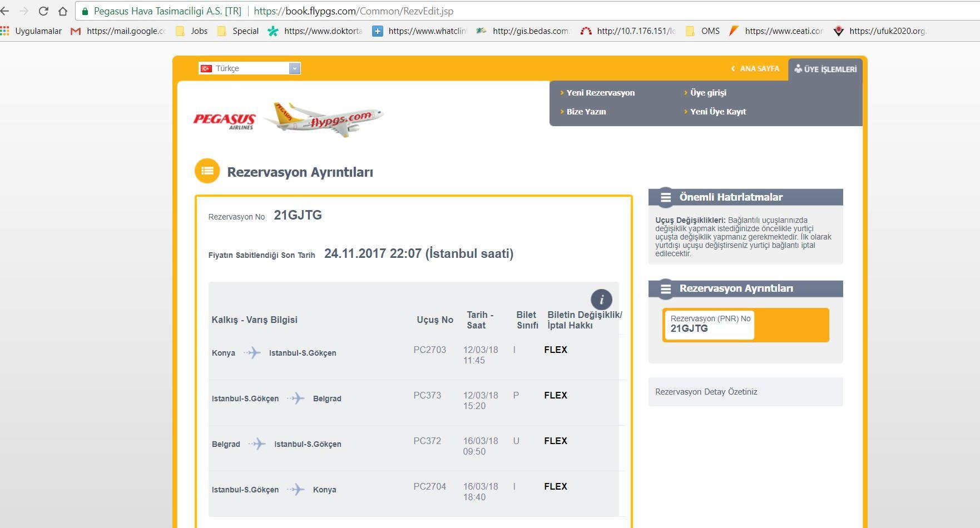Open the Uygulamalar apps bookmark

coord(32,31)
